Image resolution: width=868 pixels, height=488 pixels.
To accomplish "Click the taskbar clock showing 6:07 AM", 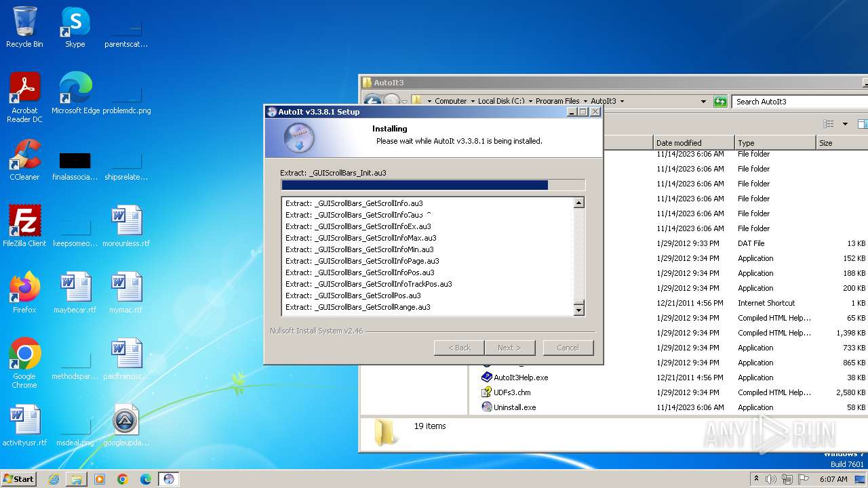I will click(833, 479).
